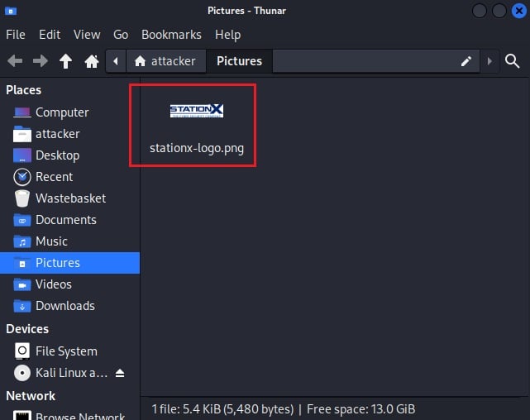The image size is (530, 420).
Task: Click the Browse Network icon
Action: pos(22,415)
